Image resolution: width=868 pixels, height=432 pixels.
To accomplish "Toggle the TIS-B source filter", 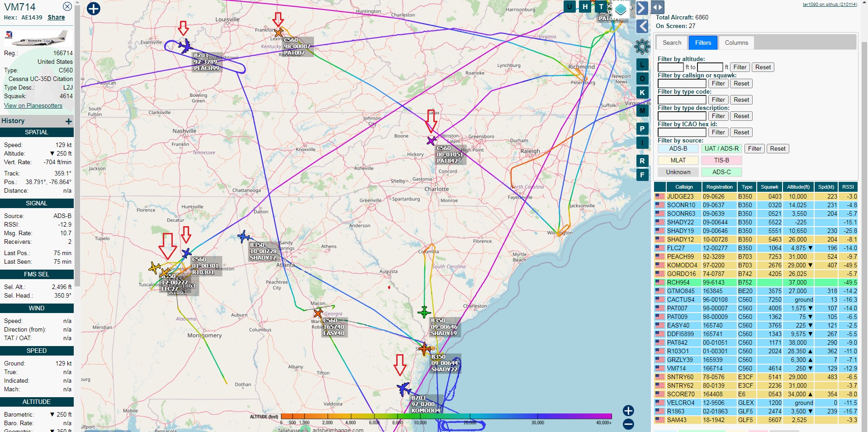I will (721, 160).
